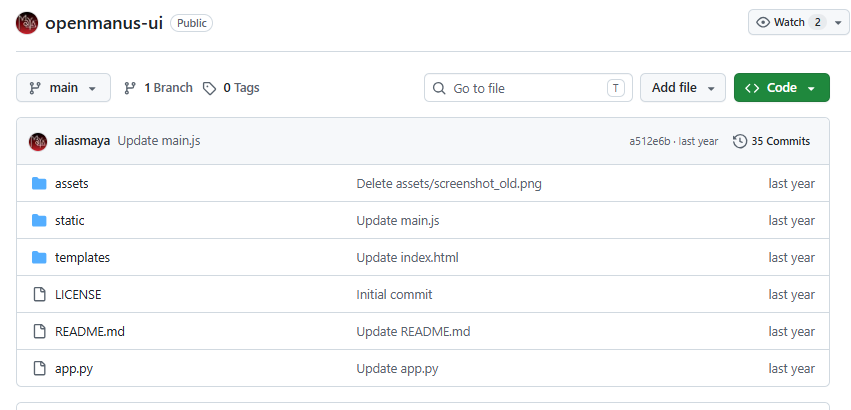
Task: View the 0 Tags page
Action: 231,88
